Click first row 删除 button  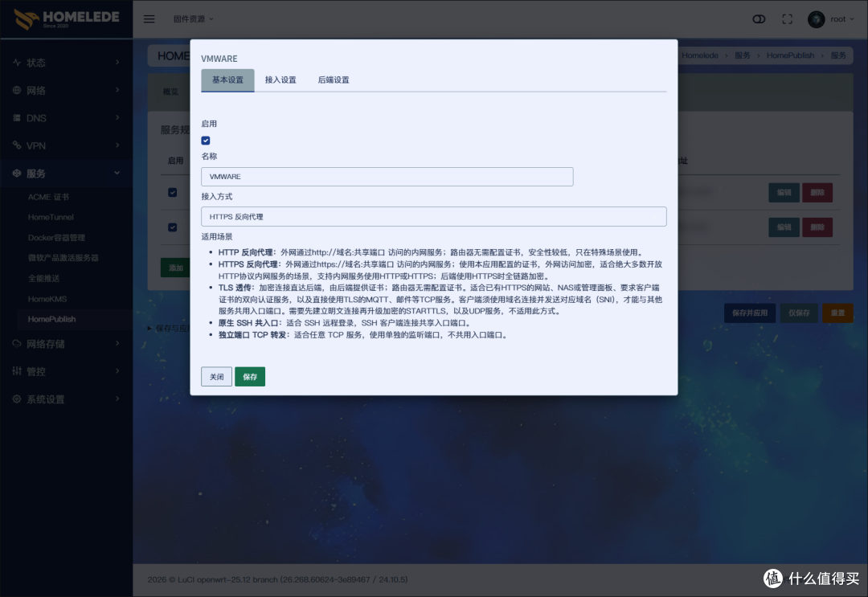coord(817,193)
